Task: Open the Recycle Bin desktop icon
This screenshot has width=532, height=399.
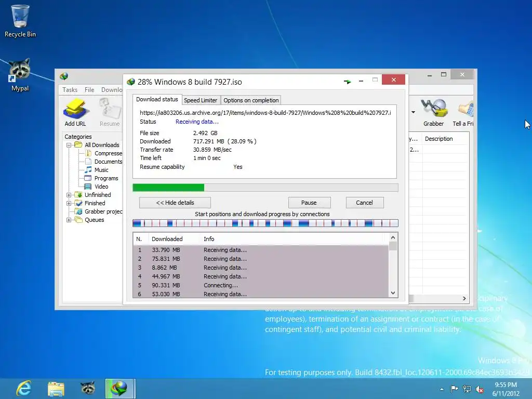Action: tap(20, 21)
